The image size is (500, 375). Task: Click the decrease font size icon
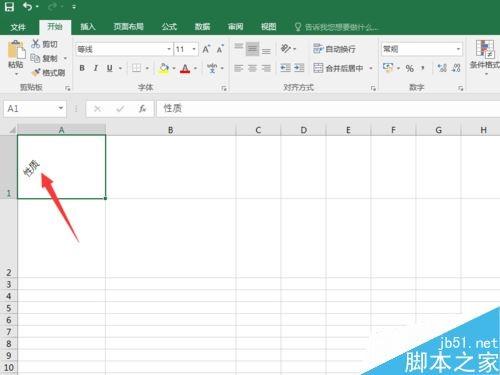tap(220, 49)
